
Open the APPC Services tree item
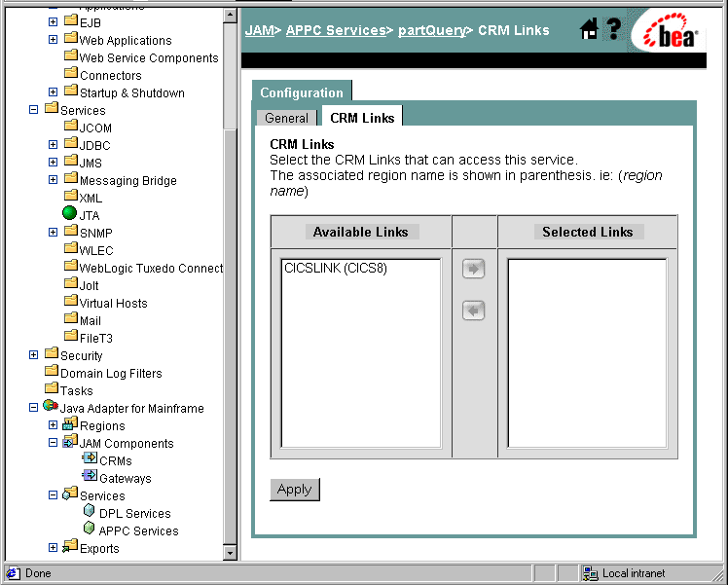[138, 530]
